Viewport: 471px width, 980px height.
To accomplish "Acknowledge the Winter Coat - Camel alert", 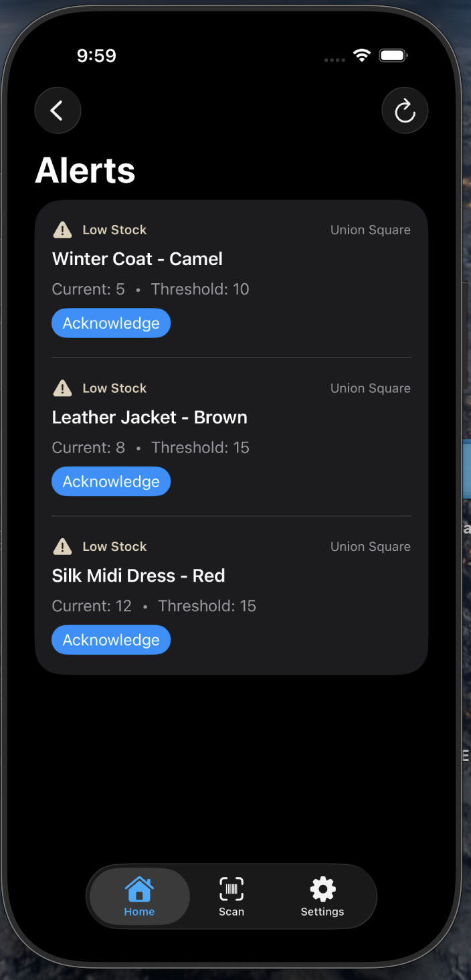I will 111,323.
